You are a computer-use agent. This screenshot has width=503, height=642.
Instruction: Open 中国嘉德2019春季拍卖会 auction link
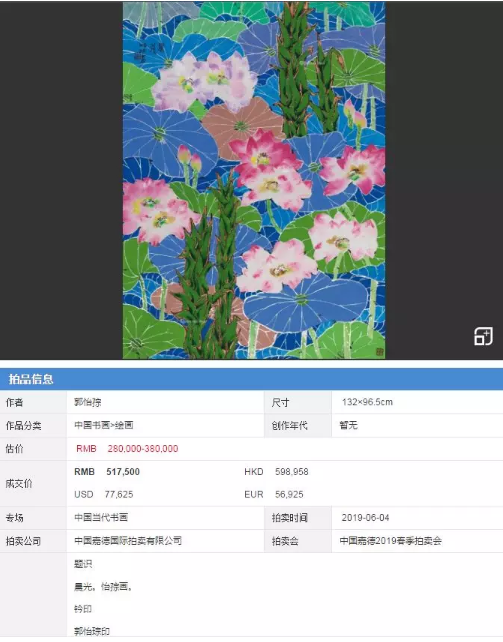click(390, 541)
